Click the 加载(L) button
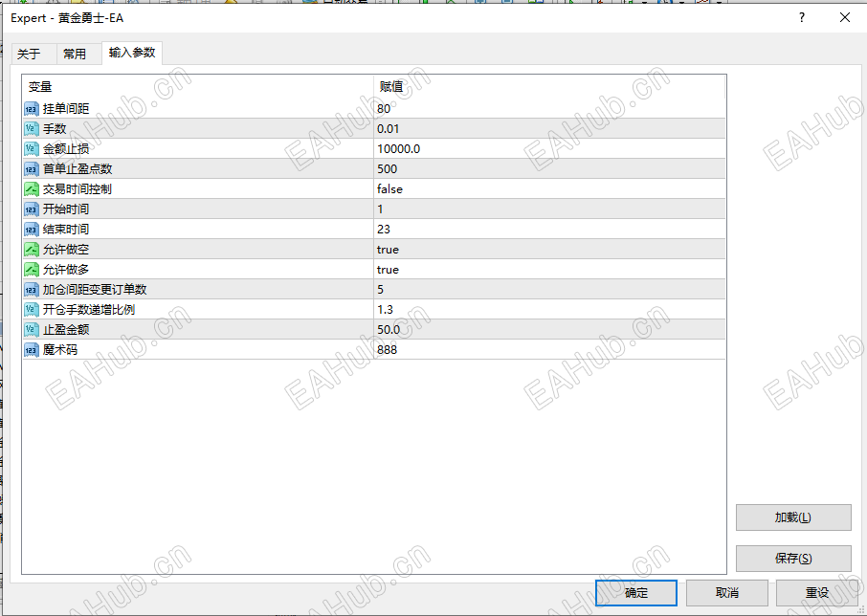The height and width of the screenshot is (616, 867). tap(793, 517)
